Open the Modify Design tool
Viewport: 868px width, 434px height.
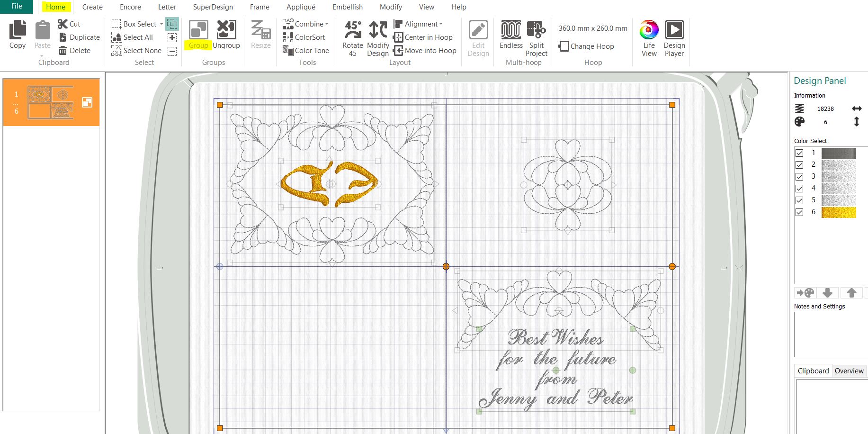378,38
